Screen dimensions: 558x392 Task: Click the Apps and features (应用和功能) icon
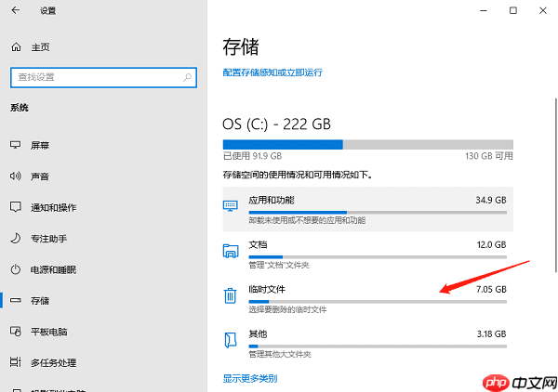click(x=231, y=205)
